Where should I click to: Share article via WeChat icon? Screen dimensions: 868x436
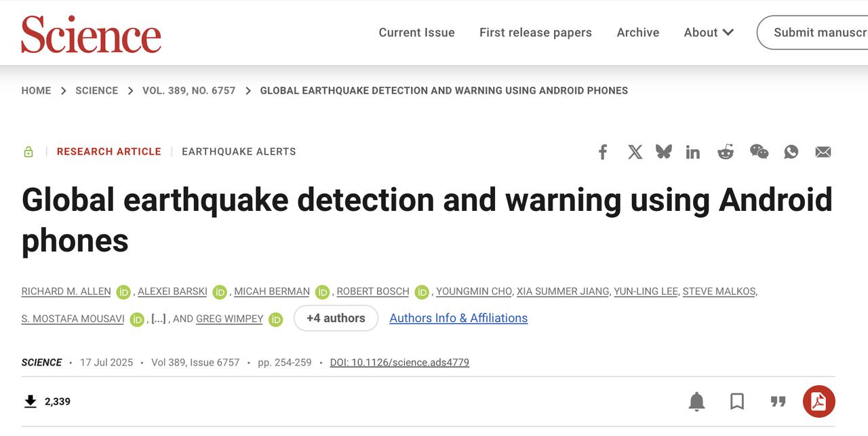pos(759,152)
